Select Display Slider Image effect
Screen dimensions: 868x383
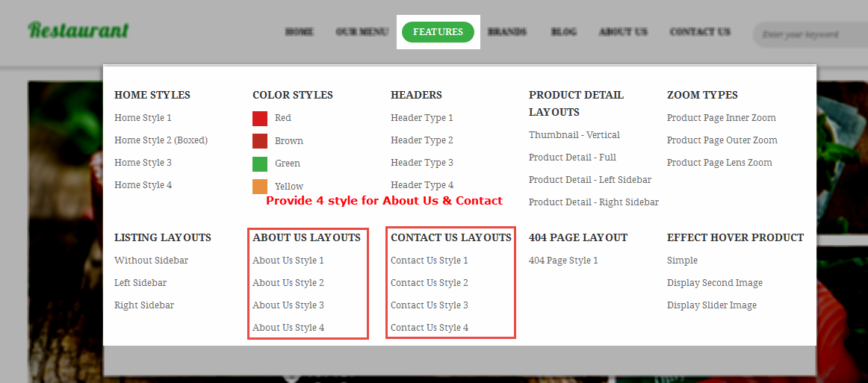point(712,305)
